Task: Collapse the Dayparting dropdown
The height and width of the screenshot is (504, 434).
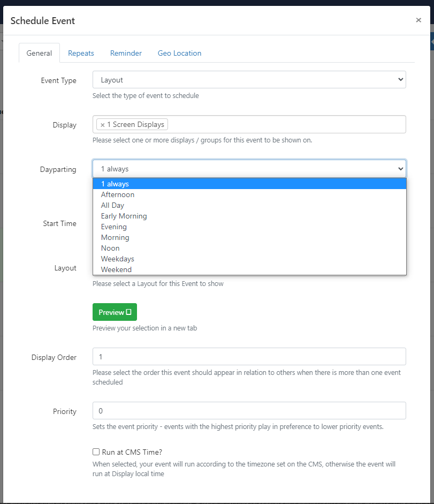Action: click(x=249, y=169)
